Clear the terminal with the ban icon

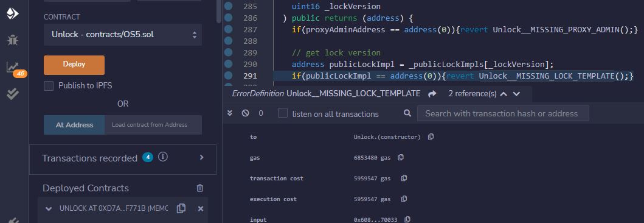[x=245, y=113]
